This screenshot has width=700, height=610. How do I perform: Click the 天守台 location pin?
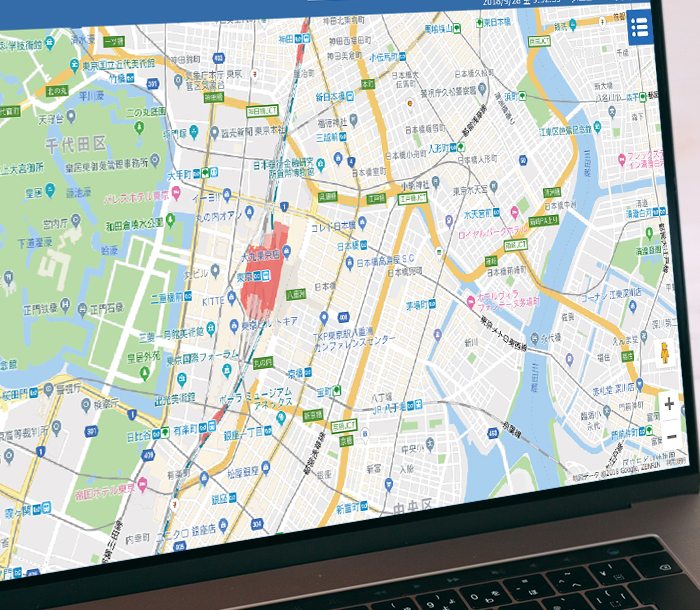coord(71,117)
